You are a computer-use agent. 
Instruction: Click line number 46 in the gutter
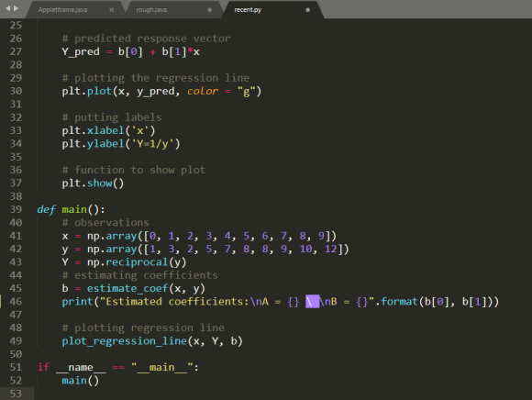16,301
